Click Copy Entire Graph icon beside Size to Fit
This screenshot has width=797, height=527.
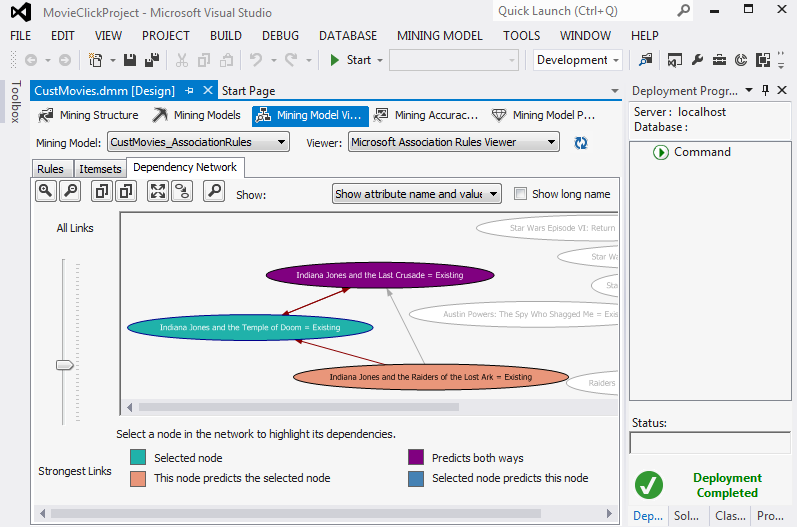[126, 192]
